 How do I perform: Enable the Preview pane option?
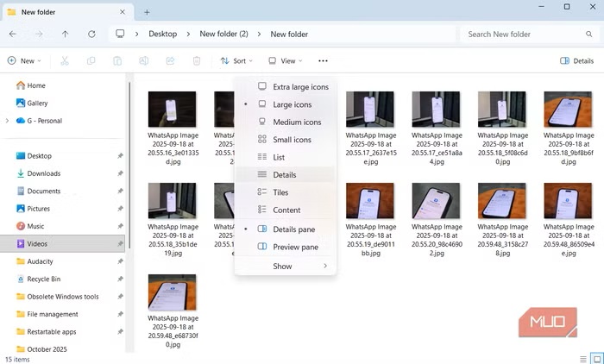295,247
